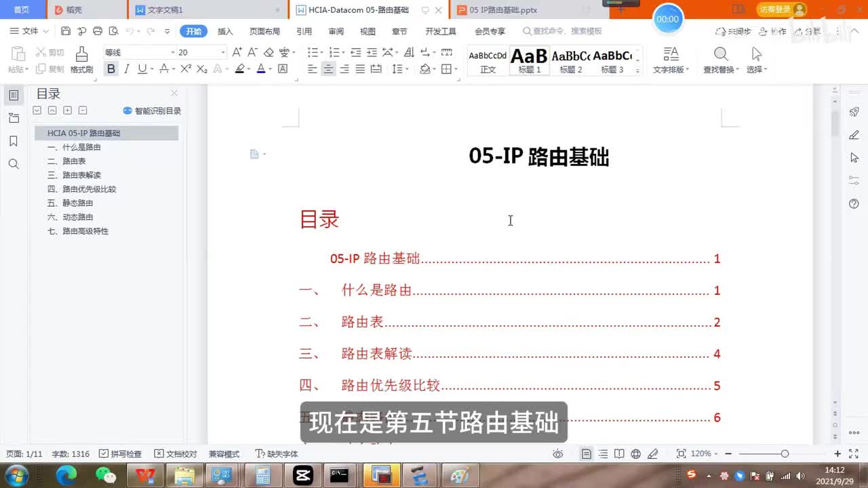Click 文档校对 in status bar

(175, 454)
